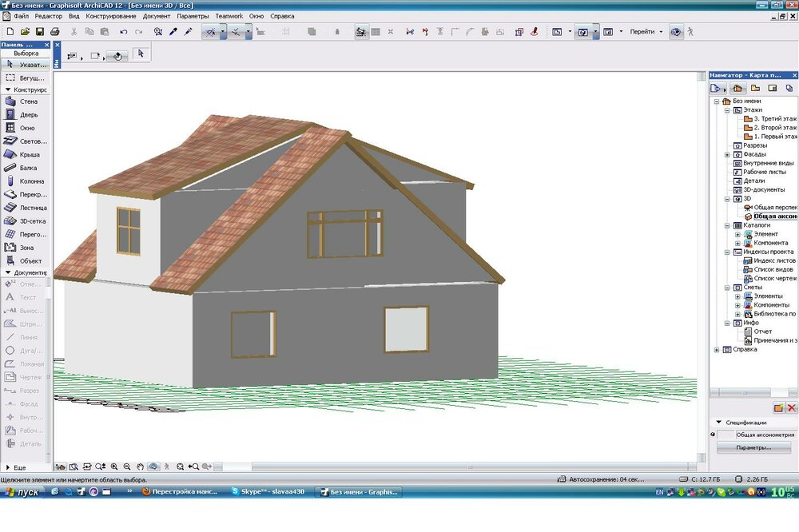Click the Print icon in toolbar
Viewport: 799px width, 532px height.
(x=55, y=32)
